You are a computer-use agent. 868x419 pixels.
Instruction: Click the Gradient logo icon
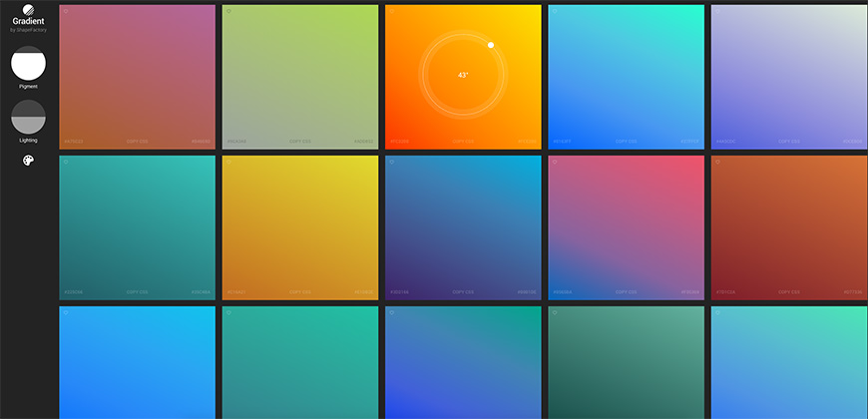pyautogui.click(x=28, y=10)
